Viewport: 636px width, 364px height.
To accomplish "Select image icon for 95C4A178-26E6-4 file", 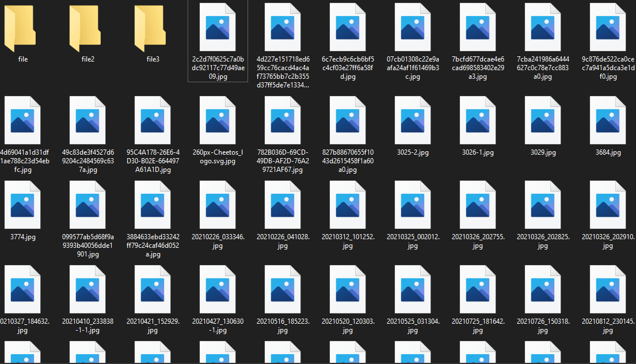I will click(x=153, y=120).
